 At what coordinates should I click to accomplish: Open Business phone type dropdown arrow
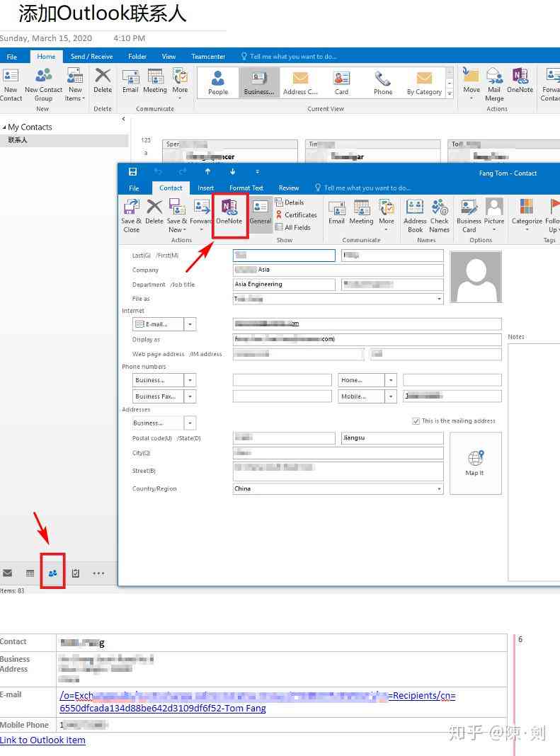click(190, 380)
